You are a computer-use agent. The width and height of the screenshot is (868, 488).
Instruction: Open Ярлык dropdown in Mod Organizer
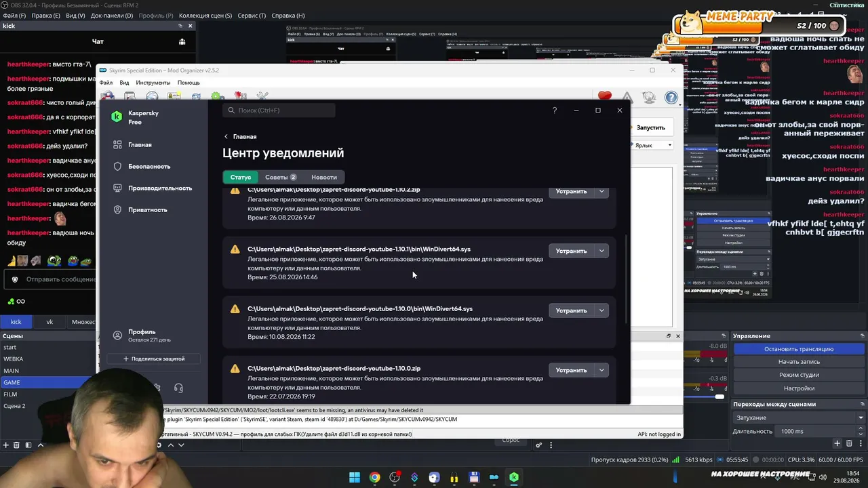[x=652, y=145]
